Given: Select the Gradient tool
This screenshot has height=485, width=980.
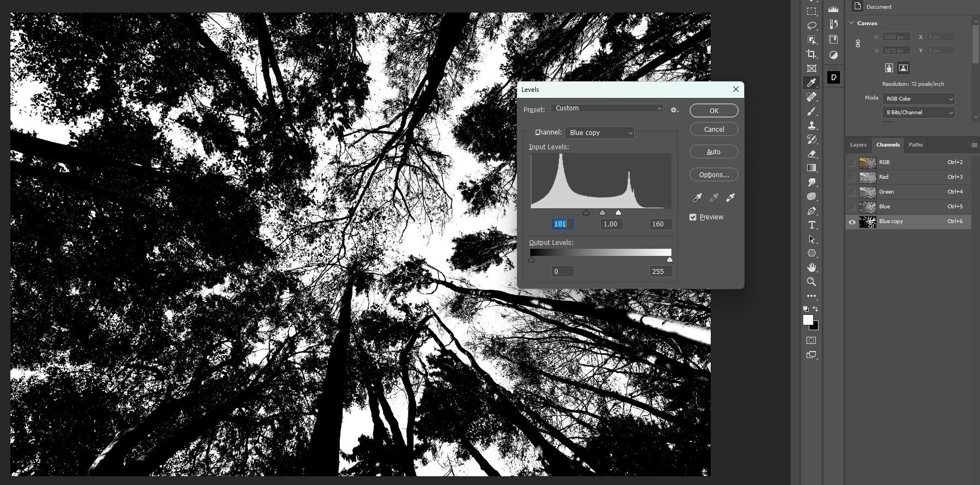Looking at the screenshot, I should pos(811,168).
